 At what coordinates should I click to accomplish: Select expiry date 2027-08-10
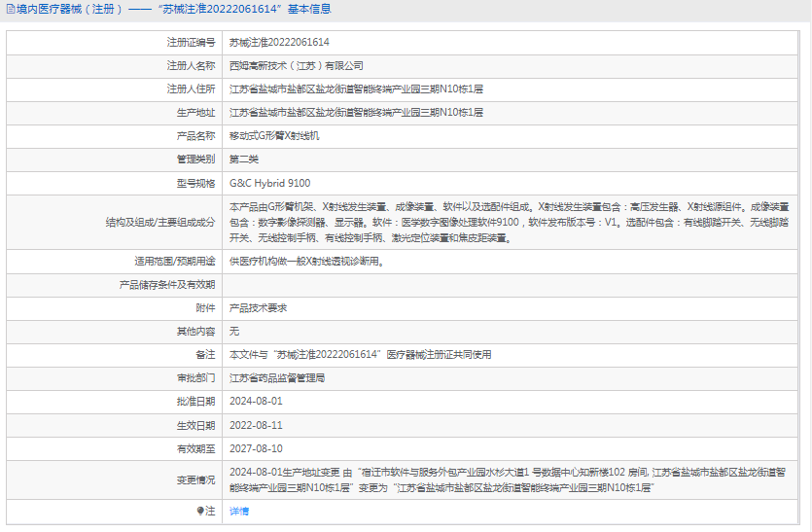pyautogui.click(x=256, y=448)
